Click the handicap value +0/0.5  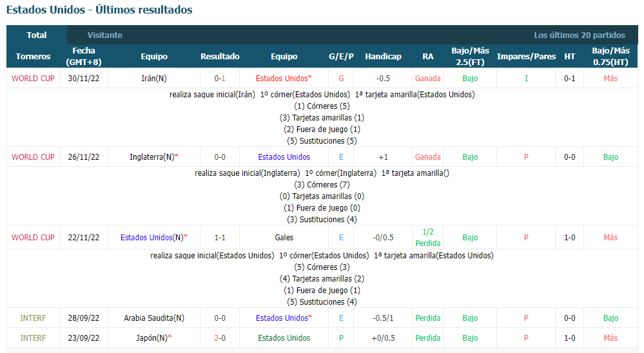point(383,338)
